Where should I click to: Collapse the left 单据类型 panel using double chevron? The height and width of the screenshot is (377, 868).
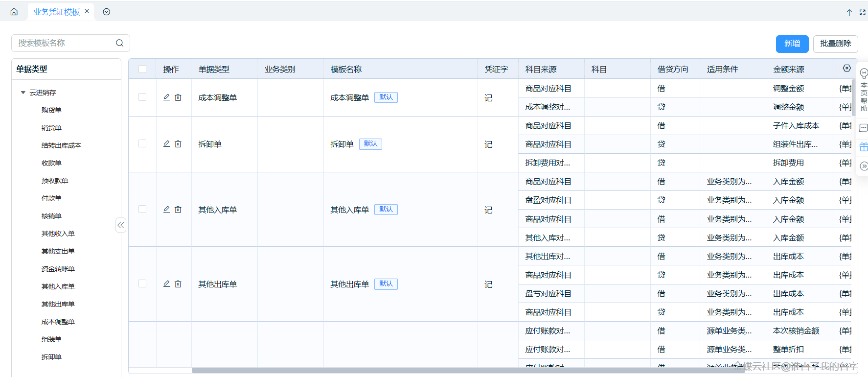120,225
